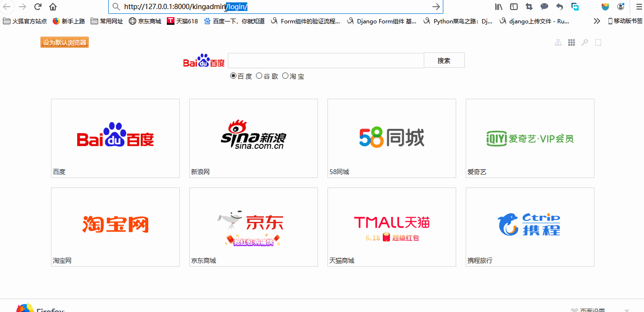The image size is (644, 312).
Task: Click the colorful bowl extension icon
Action: coord(605,7)
